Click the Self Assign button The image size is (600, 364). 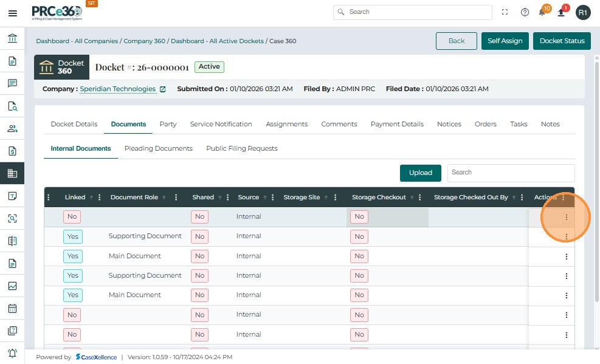tap(505, 41)
